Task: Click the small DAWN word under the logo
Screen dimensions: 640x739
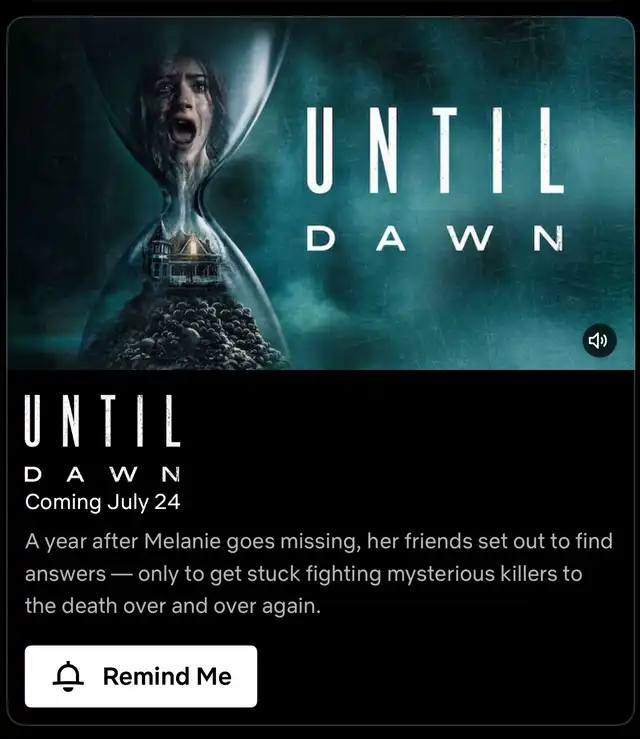Action: click(102, 474)
